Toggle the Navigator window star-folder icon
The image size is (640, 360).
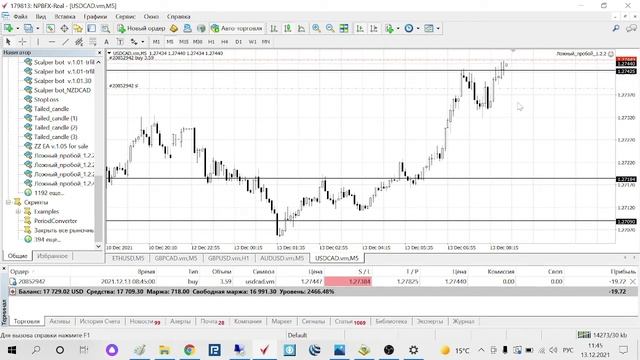click(78, 28)
